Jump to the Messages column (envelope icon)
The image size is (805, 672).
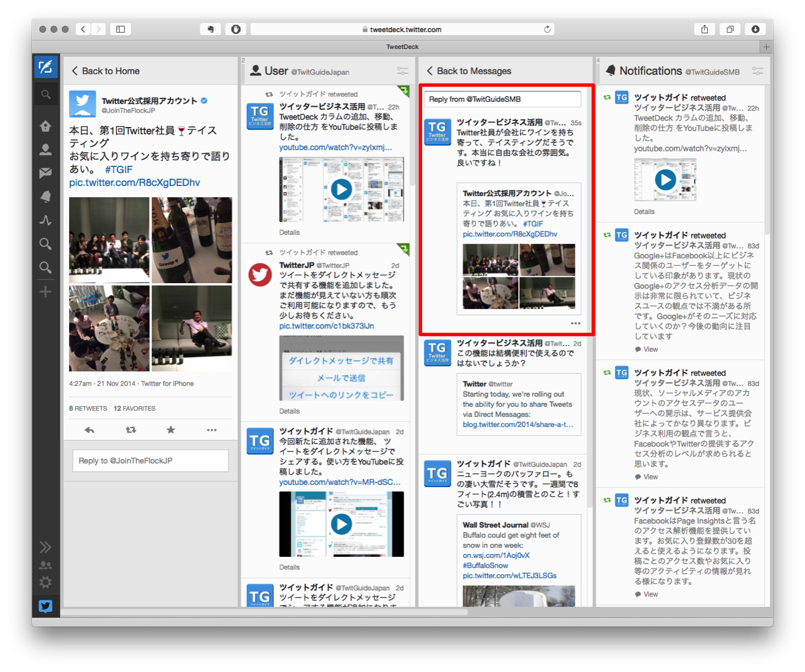click(45, 173)
